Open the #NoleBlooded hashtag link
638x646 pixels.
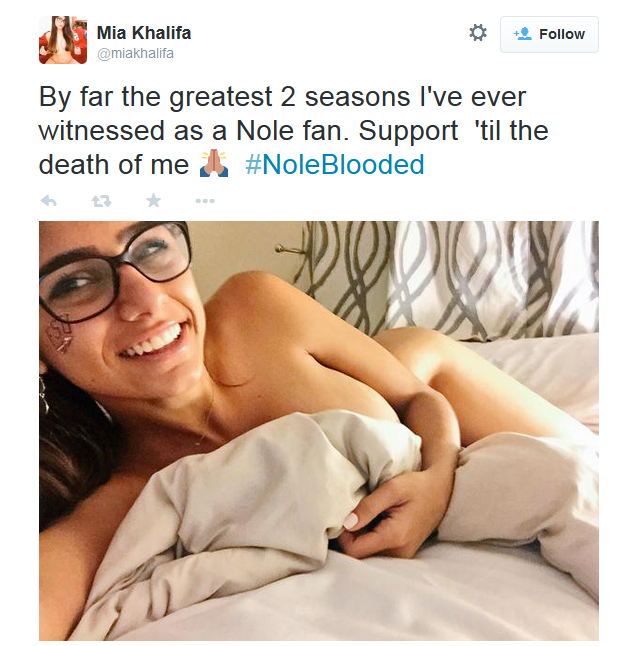[334, 164]
